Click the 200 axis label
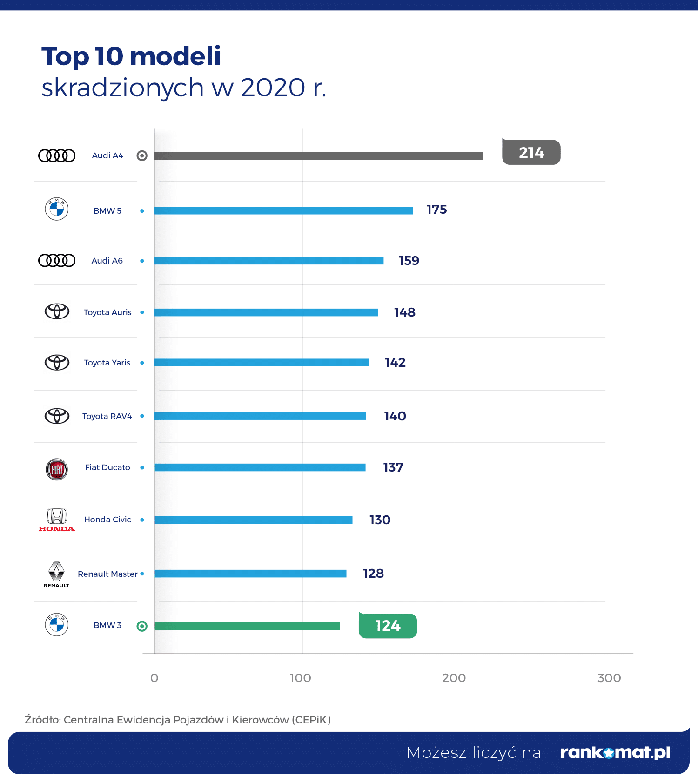 (x=454, y=678)
